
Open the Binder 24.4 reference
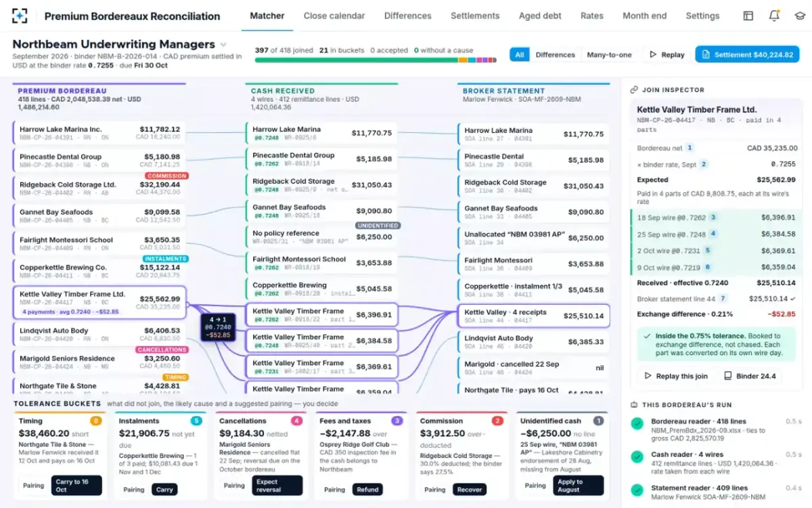coord(749,376)
